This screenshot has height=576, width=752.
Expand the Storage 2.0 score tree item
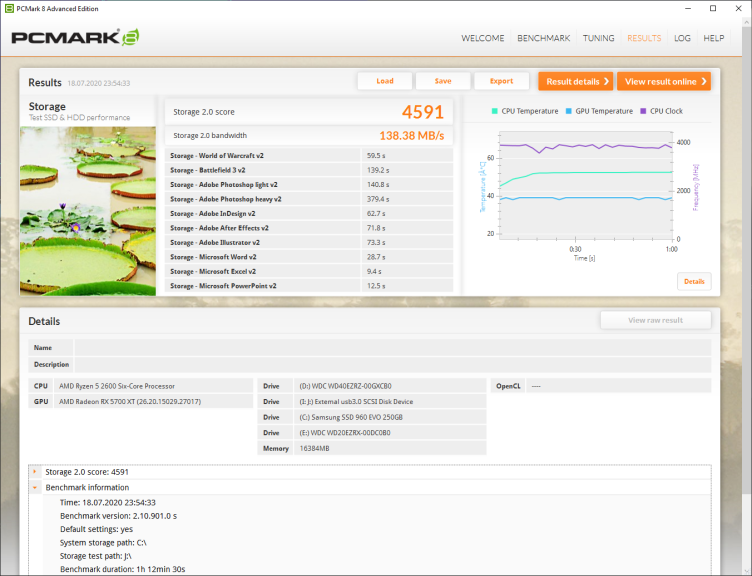35,472
